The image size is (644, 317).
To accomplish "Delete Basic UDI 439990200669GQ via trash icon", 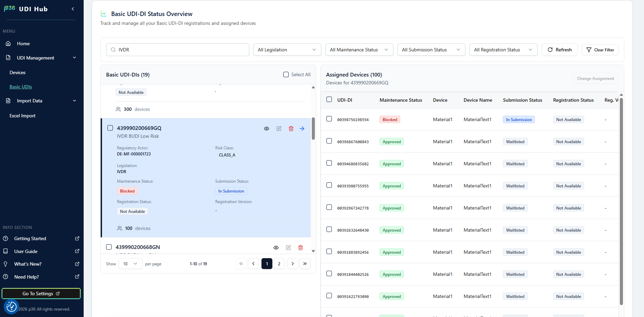I will pyautogui.click(x=291, y=129).
